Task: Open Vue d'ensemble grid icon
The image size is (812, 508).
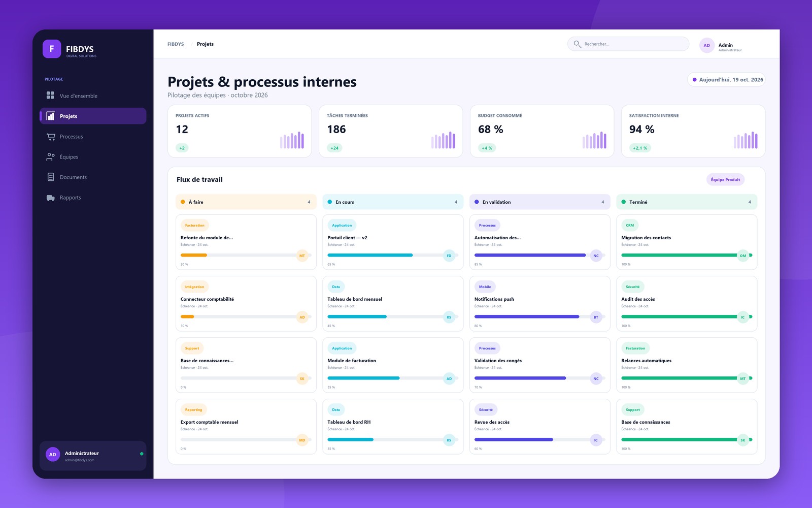Action: 50,95
